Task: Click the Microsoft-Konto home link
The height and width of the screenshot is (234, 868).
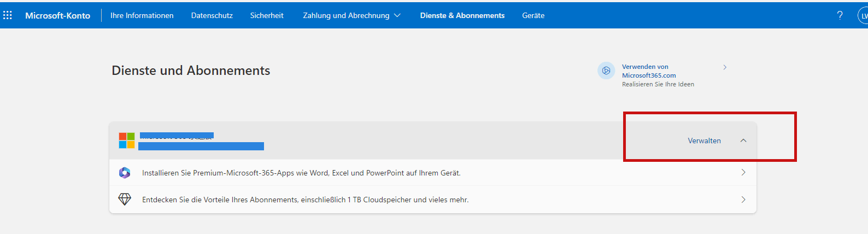Action: pyautogui.click(x=57, y=15)
